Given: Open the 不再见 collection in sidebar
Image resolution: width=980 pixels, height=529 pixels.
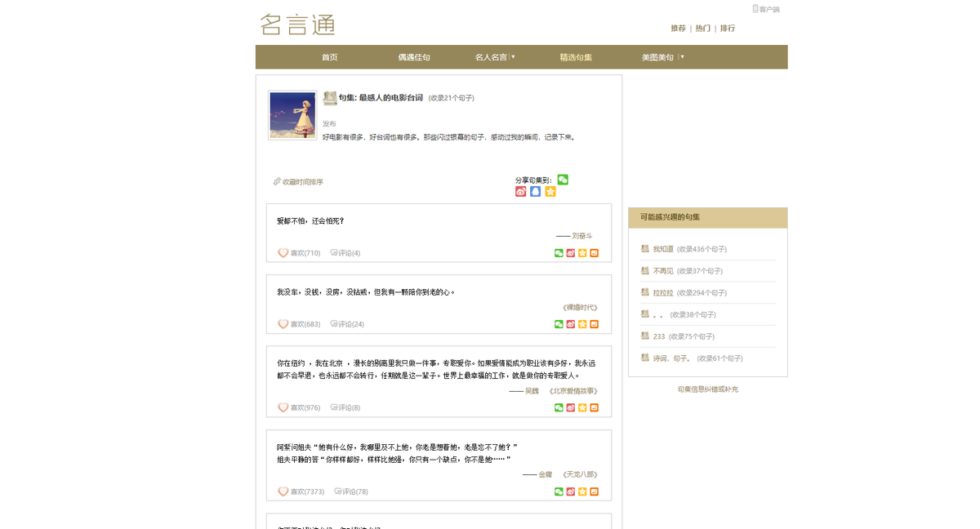Looking at the screenshot, I should coord(663,271).
